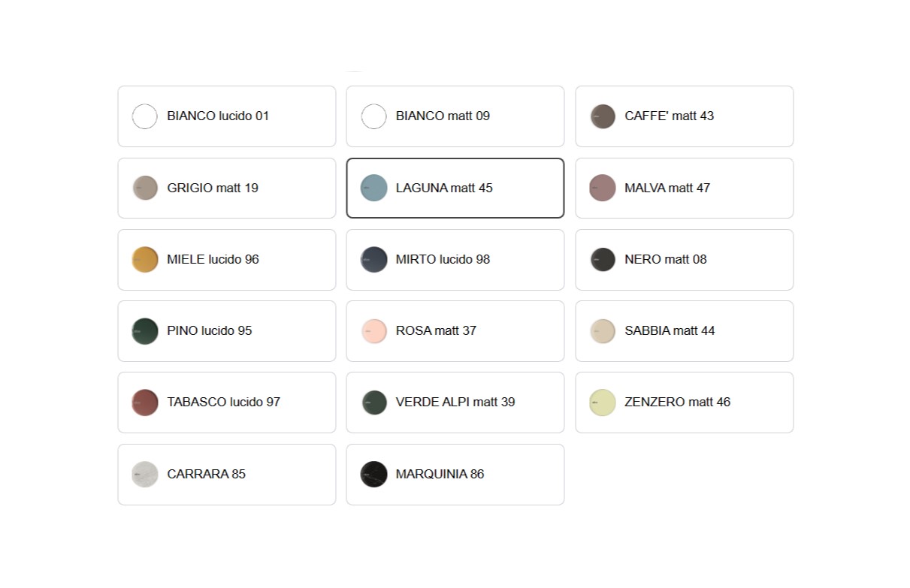Click the SABBIA matt 44 beige swatch
The height and width of the screenshot is (588, 910).
tap(603, 331)
